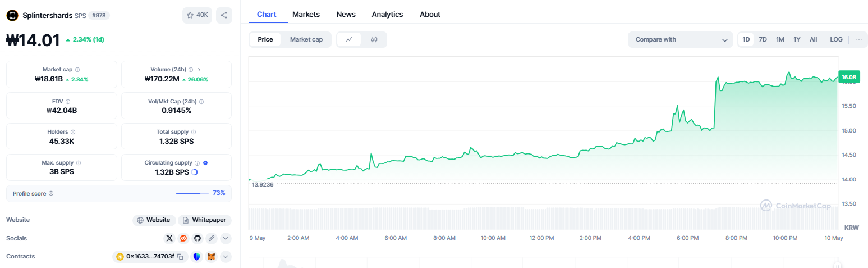The height and width of the screenshot is (268, 868).
Task: Select the Price chart toggle
Action: click(x=265, y=39)
